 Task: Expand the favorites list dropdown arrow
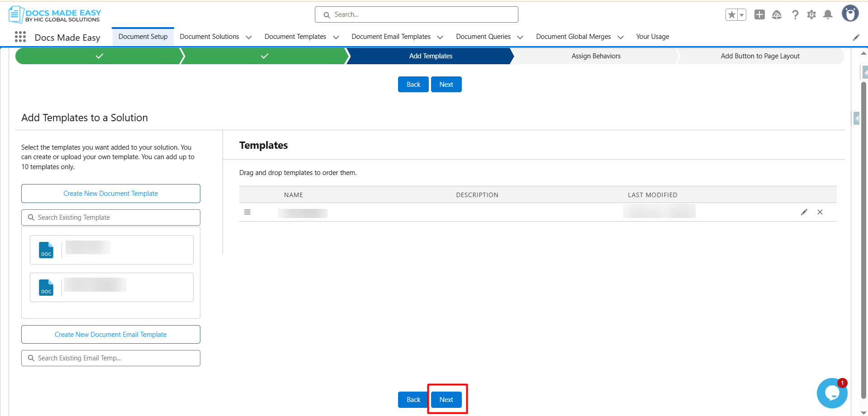742,15
